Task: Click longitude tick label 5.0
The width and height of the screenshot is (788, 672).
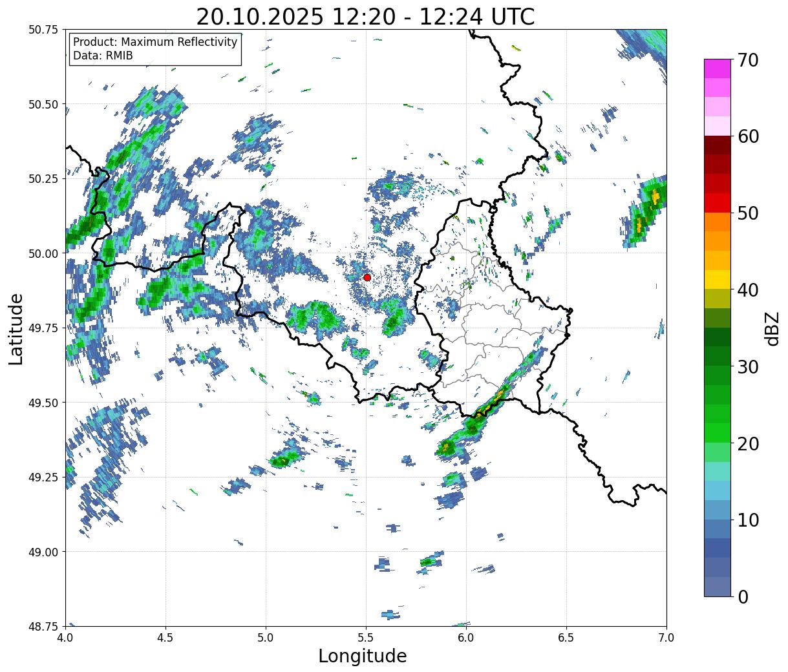Action: click(266, 637)
